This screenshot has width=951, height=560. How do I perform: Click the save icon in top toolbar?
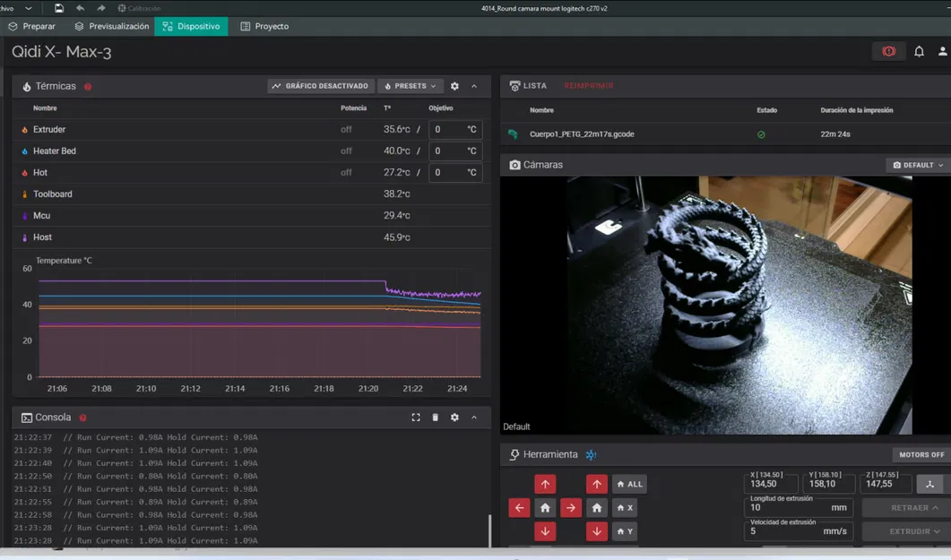(x=58, y=8)
